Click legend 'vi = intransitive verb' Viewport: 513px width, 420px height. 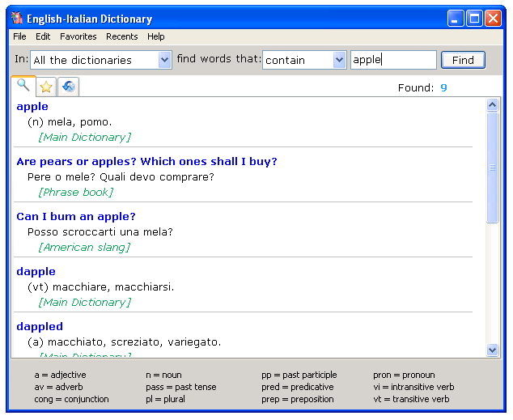pos(413,387)
